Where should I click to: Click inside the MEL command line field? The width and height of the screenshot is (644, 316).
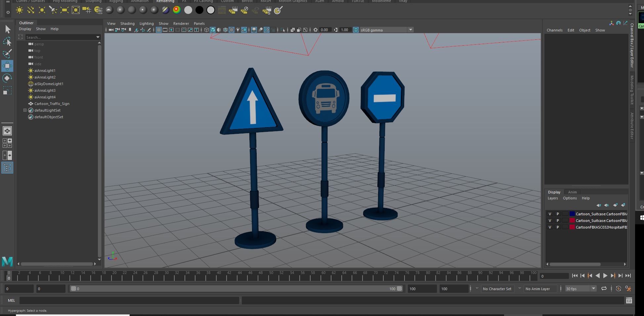(129, 300)
